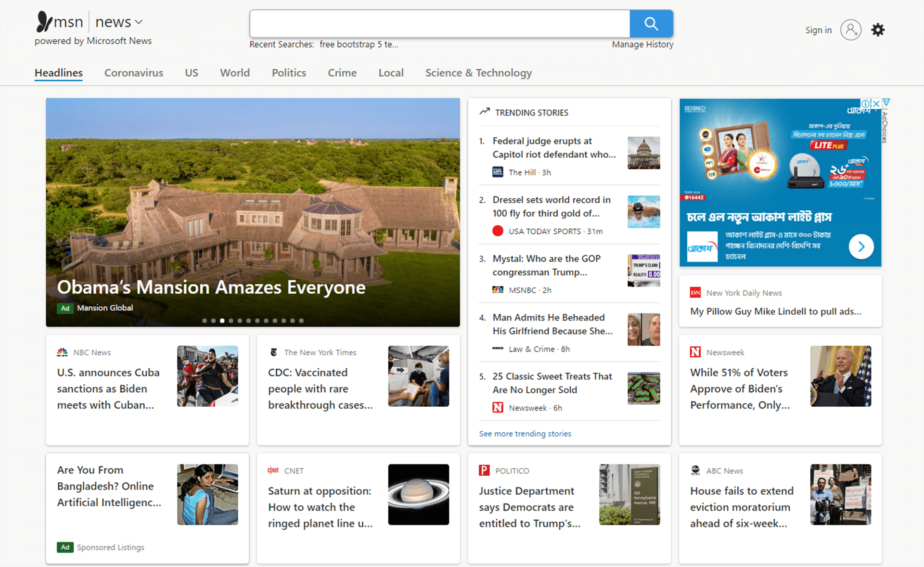Click the MSN butterfly logo
Image resolution: width=924 pixels, height=567 pixels.
tap(44, 22)
